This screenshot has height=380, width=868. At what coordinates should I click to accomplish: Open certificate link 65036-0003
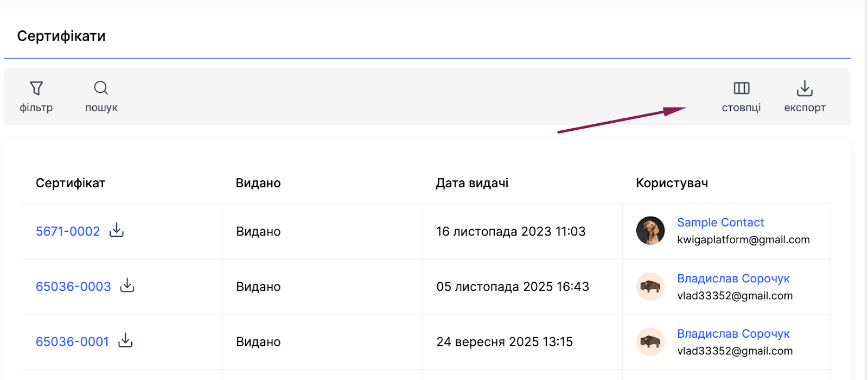(73, 287)
